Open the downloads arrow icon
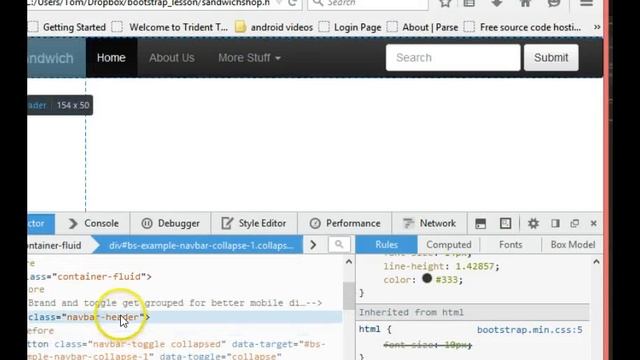The height and width of the screenshot is (360, 640). coord(497,3)
